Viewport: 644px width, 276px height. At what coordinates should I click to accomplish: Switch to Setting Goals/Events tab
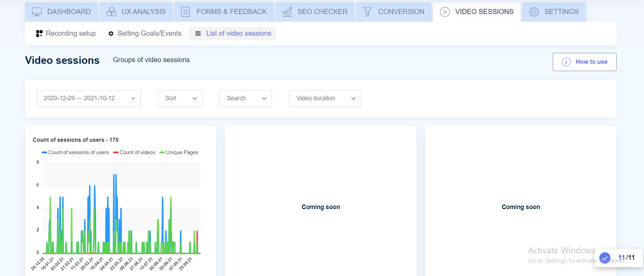click(145, 34)
